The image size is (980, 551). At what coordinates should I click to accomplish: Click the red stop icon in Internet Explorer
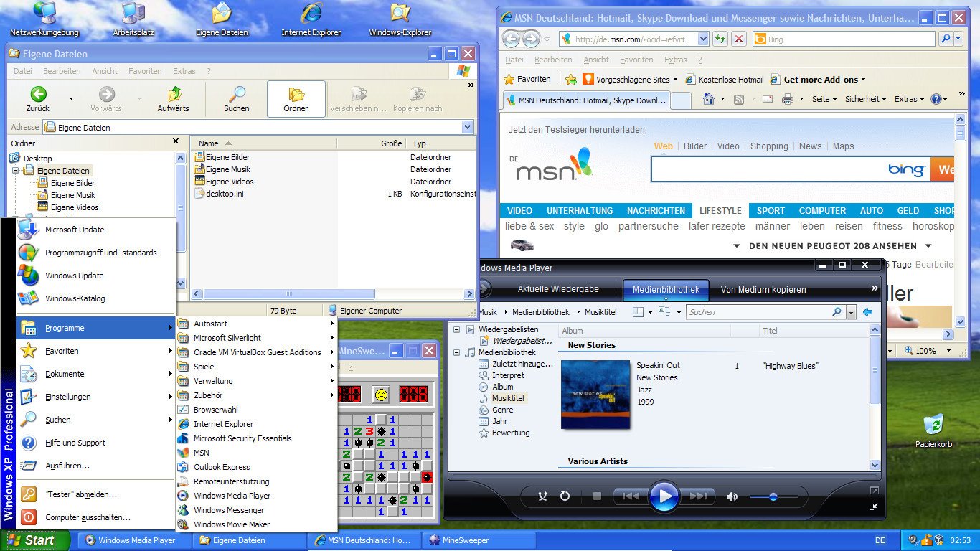738,39
